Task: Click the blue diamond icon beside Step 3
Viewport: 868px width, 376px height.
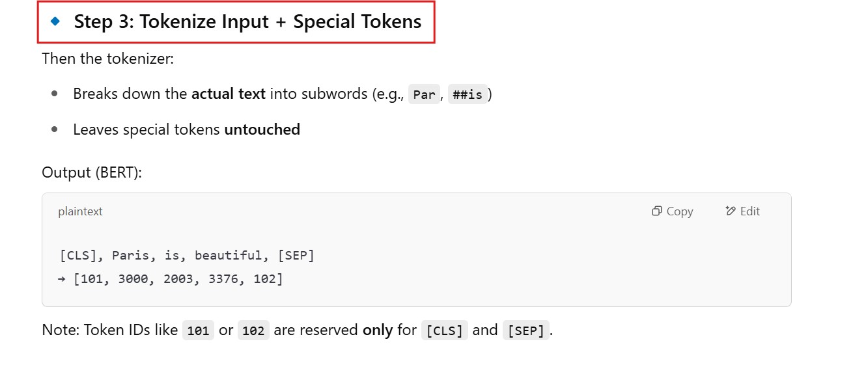Action: (55, 21)
